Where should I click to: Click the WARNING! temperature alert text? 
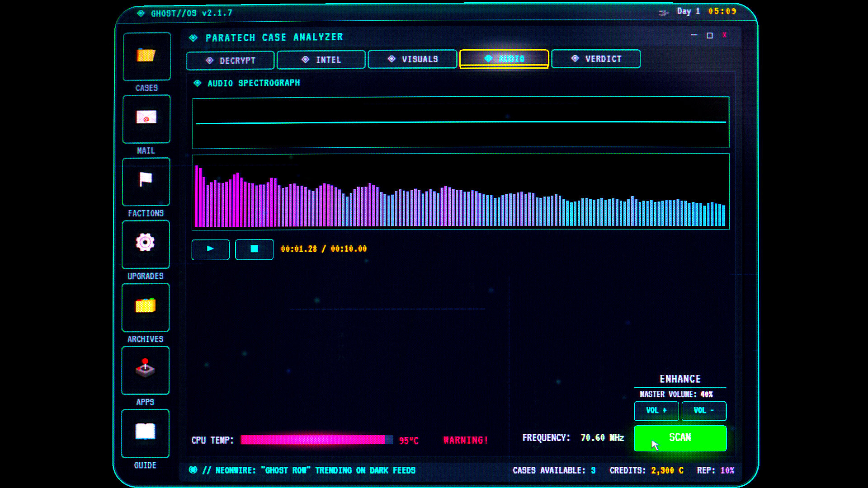(x=465, y=440)
